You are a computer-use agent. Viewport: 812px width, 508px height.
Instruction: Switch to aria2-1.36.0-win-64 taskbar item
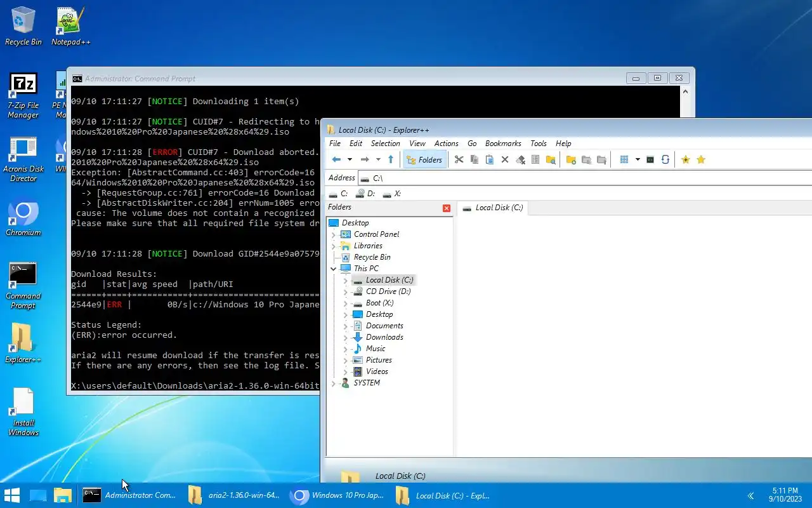(x=235, y=495)
